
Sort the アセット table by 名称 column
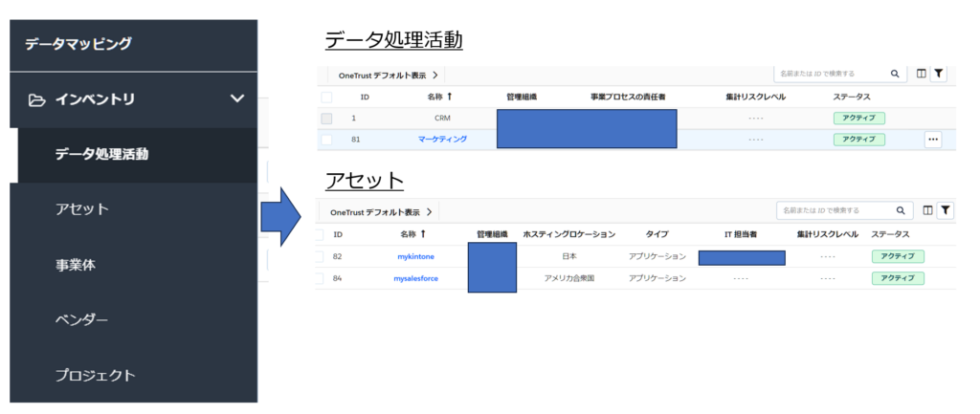coord(412,234)
